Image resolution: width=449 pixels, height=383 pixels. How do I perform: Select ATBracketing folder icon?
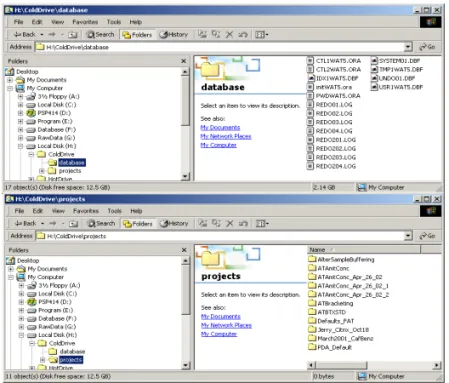click(312, 303)
